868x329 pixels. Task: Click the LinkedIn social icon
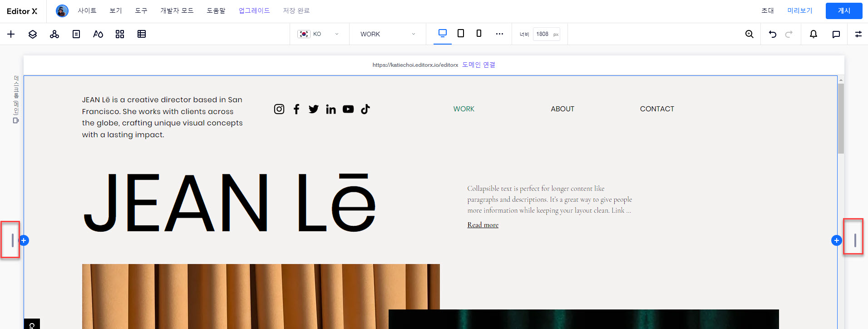click(331, 109)
